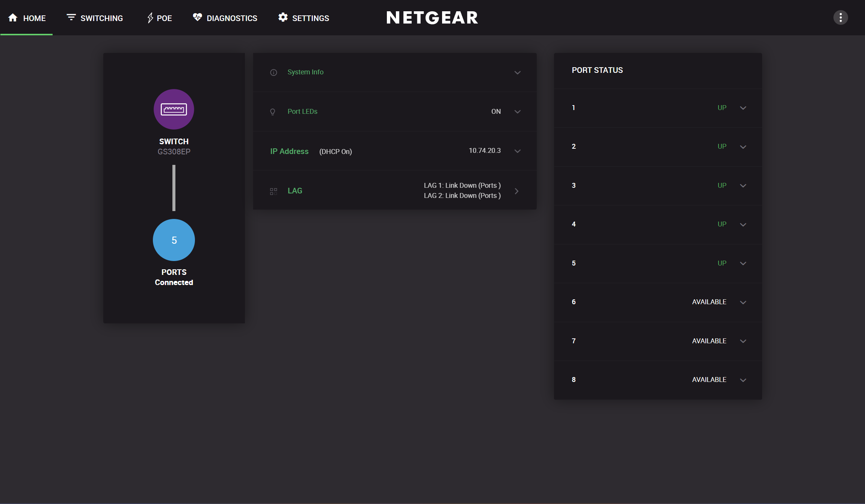Expand port 6 AVAILABLE row
865x504 pixels.
(743, 302)
